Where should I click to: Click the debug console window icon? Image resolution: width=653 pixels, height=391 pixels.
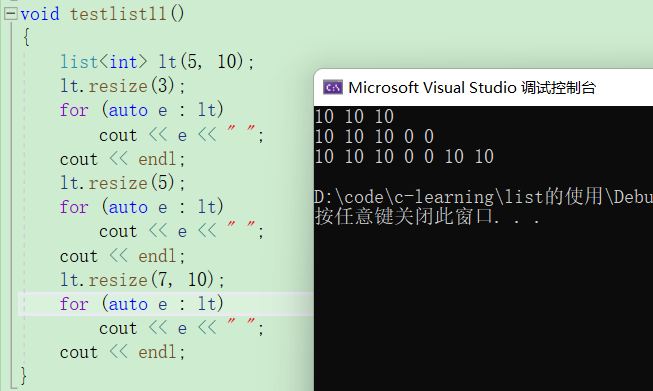pos(332,87)
